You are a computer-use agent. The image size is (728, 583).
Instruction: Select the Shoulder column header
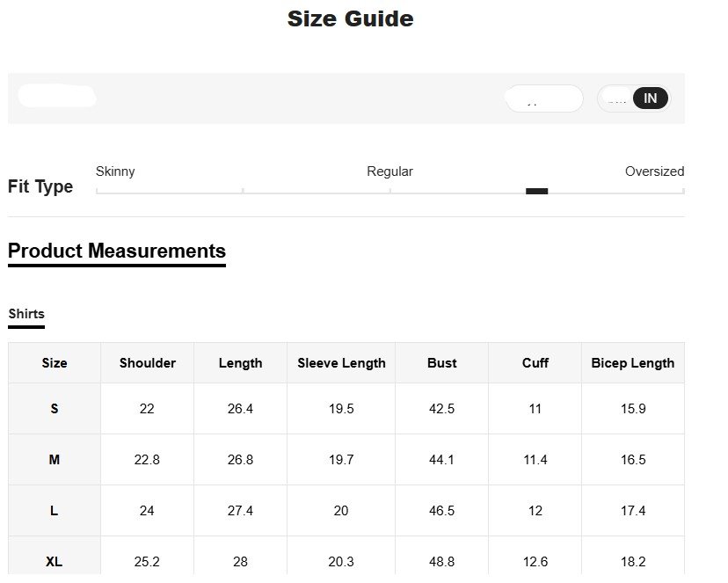147,363
